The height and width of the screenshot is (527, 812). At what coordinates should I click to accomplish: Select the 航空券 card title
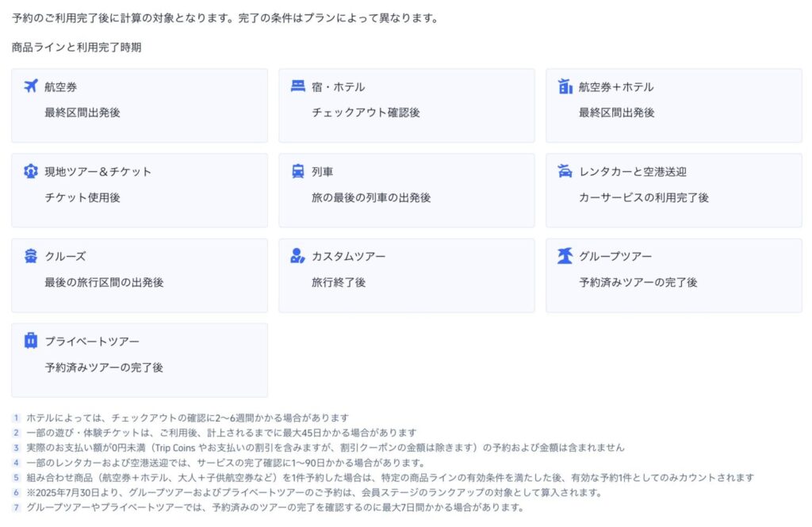[x=61, y=87]
